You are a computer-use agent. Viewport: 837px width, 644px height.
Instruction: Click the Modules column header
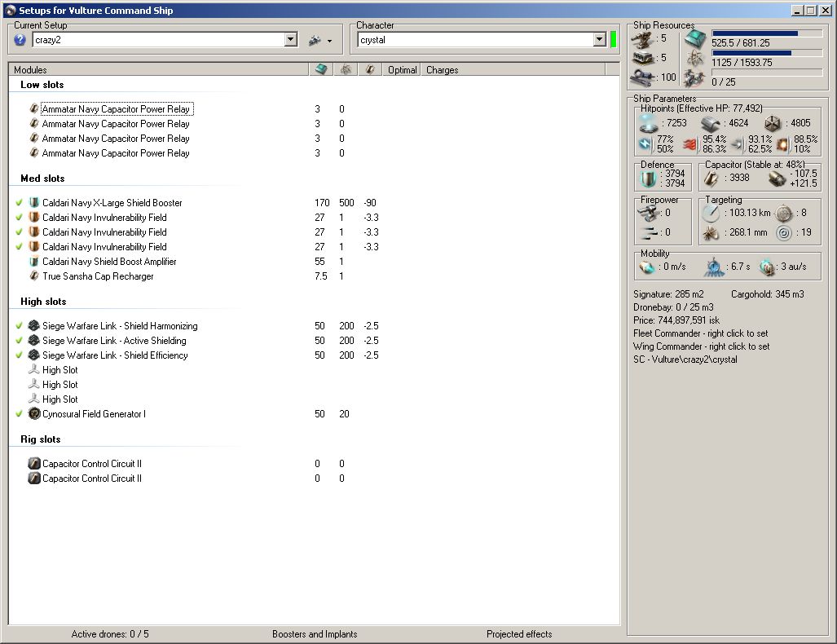tap(159, 70)
